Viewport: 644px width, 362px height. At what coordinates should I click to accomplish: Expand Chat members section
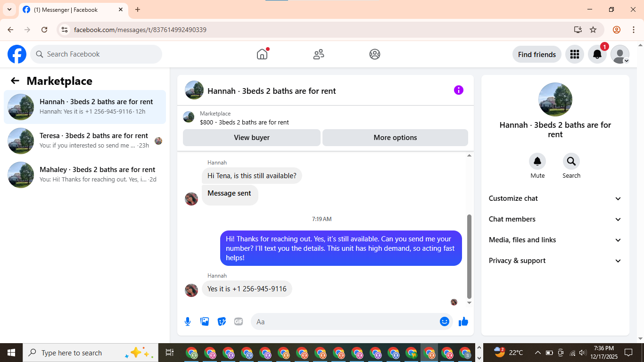coord(555,219)
